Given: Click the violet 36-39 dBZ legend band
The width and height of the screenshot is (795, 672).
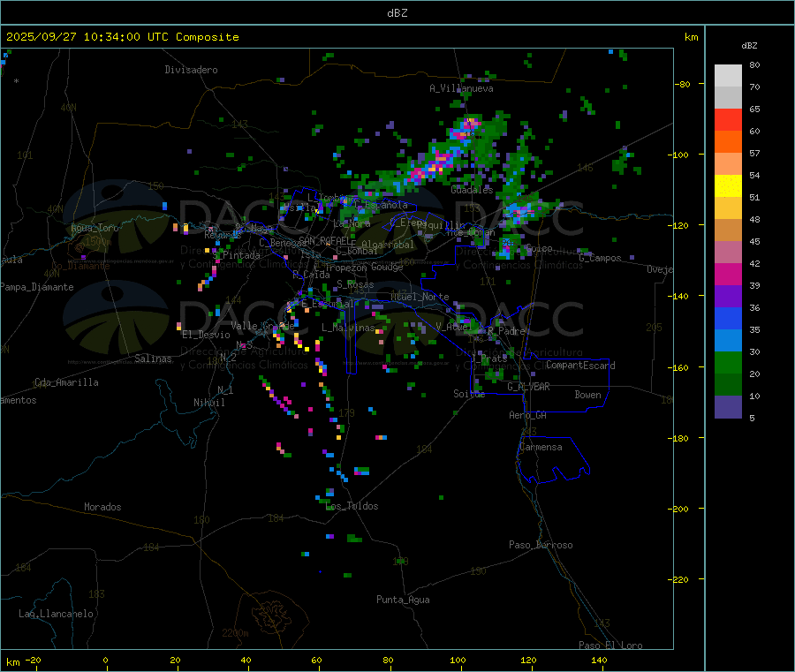Looking at the screenshot, I should 728,297.
